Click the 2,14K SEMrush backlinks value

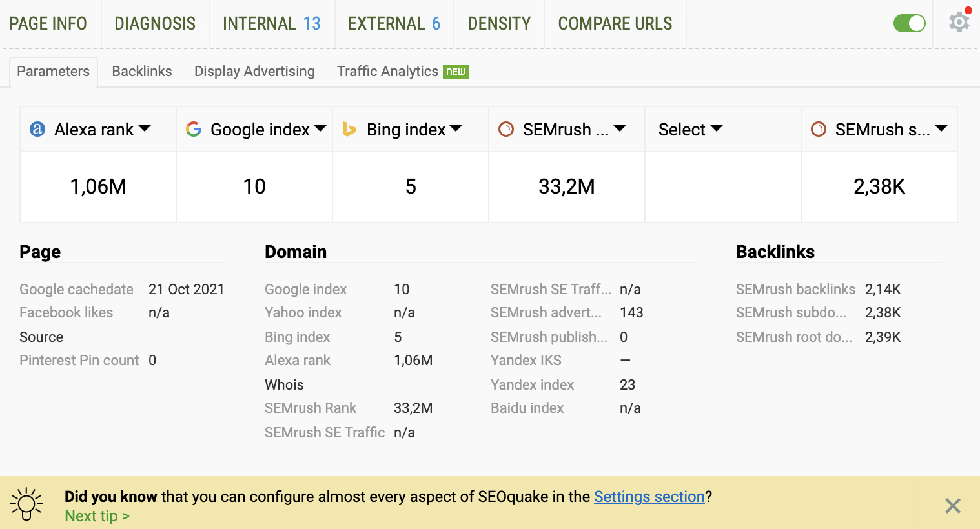tap(883, 289)
